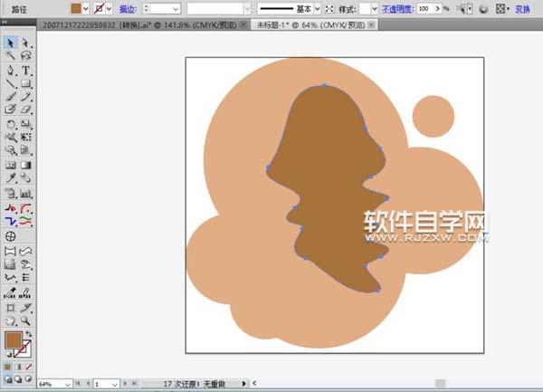
Task: Set paint mode to Color
Action: pos(7,367)
